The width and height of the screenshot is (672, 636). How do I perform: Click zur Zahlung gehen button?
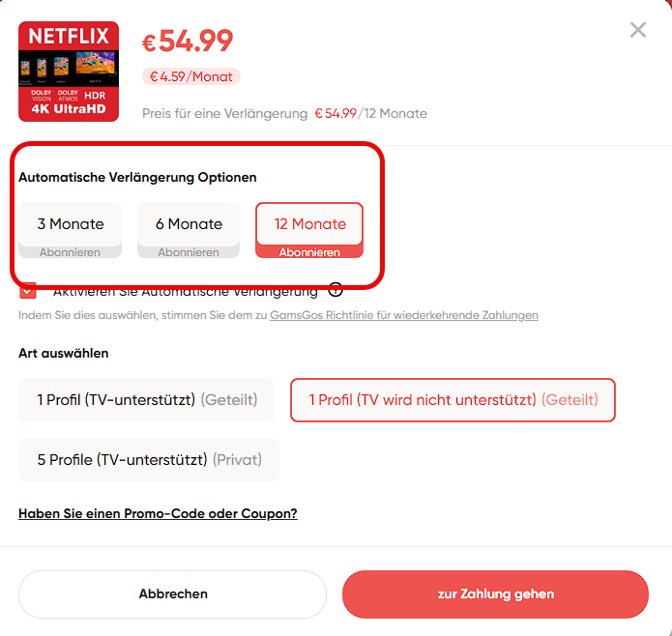[495, 593]
